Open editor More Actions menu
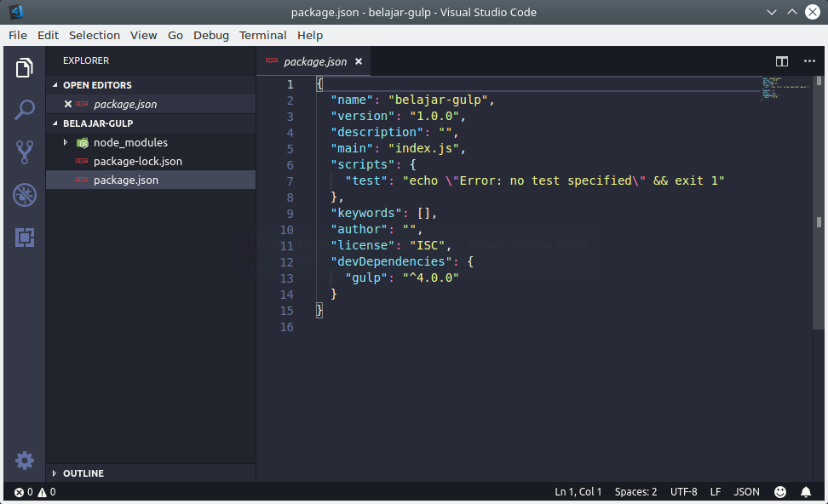 pos(810,61)
